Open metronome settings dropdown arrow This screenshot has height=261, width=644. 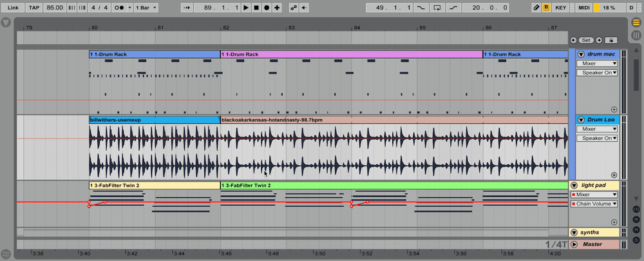(130, 8)
